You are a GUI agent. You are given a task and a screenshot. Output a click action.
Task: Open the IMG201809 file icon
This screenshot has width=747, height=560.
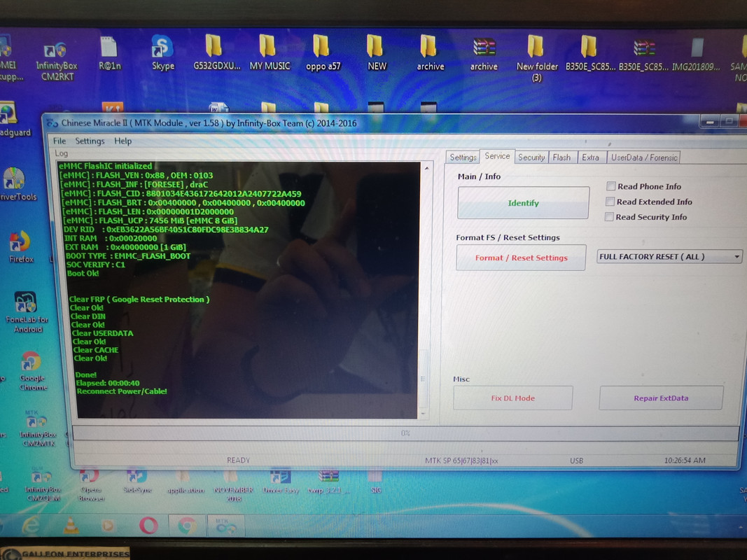coord(696,55)
